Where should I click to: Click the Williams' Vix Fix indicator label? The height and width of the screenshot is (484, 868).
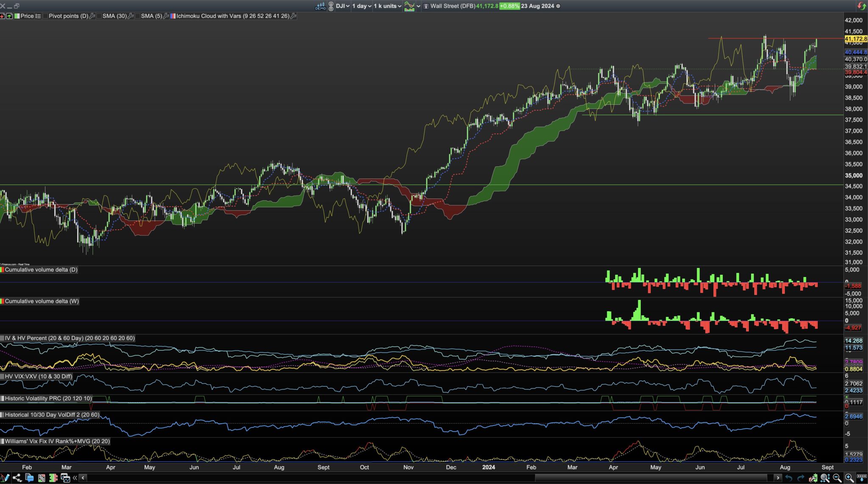(57, 441)
